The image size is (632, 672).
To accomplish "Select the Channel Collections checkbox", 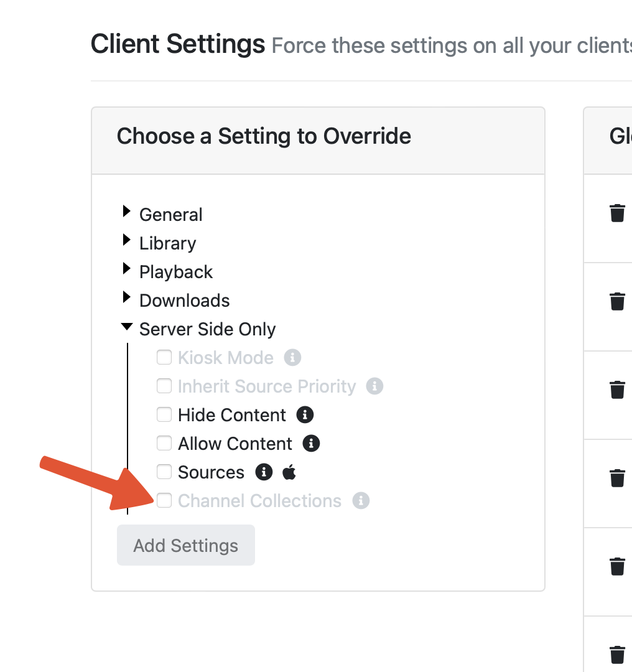I will [164, 500].
